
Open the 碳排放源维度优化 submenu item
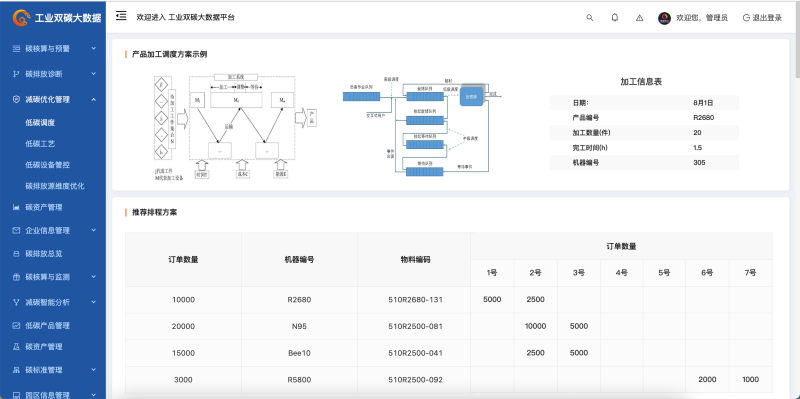[x=55, y=186]
